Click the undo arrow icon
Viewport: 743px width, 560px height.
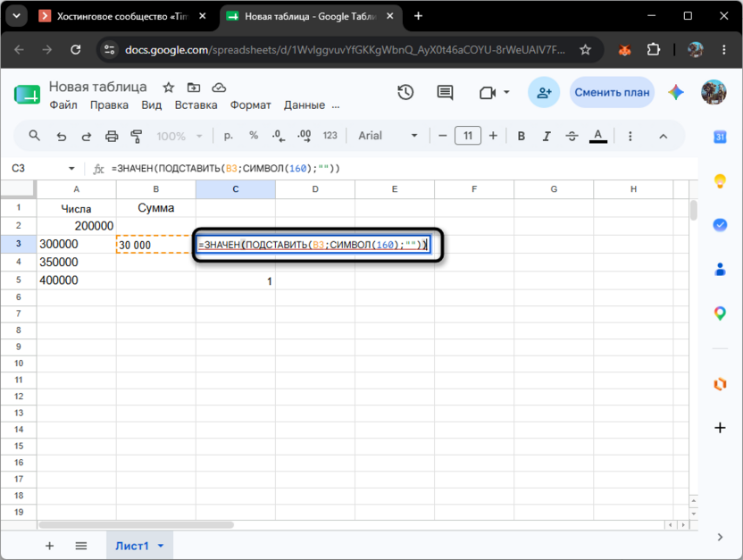click(x=62, y=137)
